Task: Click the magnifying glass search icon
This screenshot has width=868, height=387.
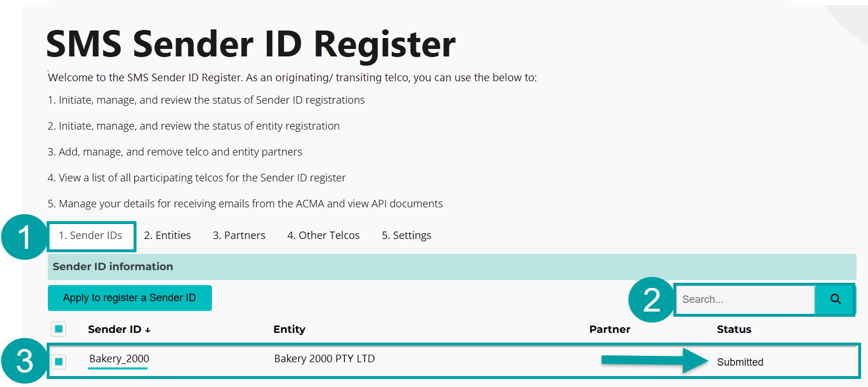Action: (x=834, y=299)
